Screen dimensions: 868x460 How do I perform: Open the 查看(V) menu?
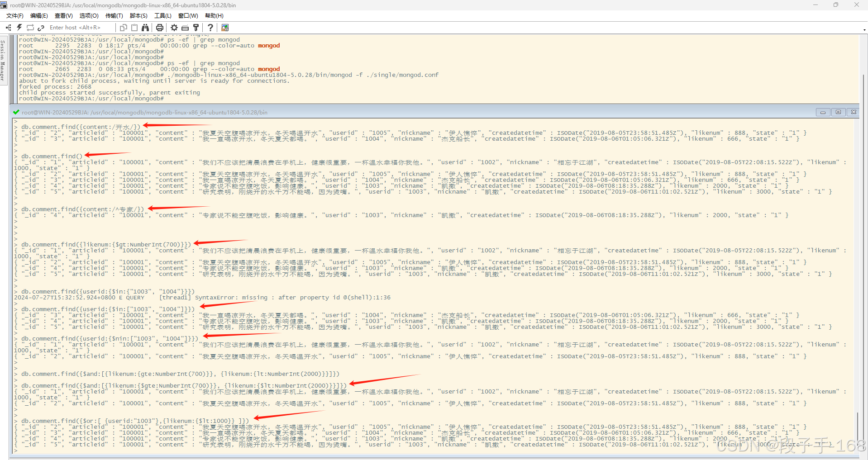click(64, 16)
